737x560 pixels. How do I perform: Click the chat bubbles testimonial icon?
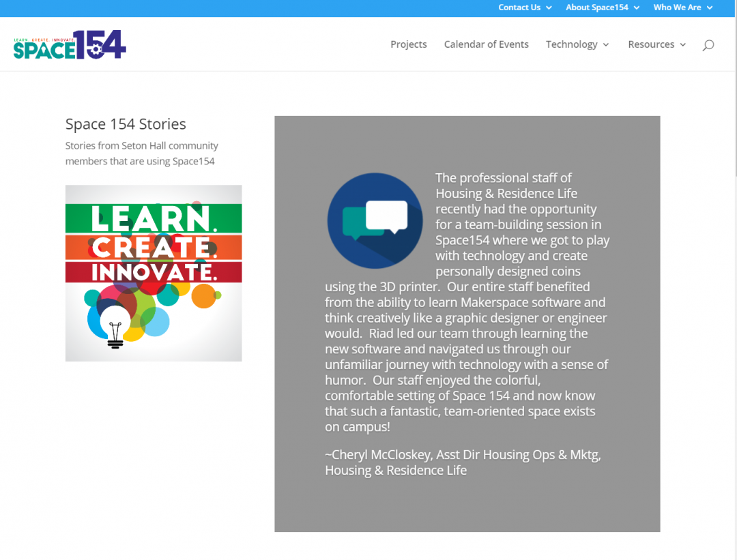375,221
